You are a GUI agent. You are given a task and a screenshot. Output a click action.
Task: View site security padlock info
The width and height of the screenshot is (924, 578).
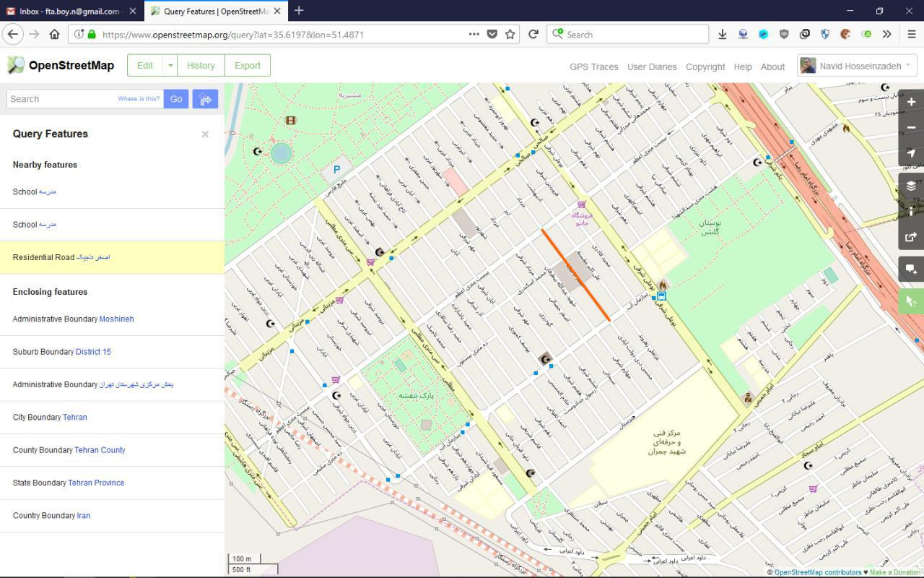pyautogui.click(x=92, y=34)
